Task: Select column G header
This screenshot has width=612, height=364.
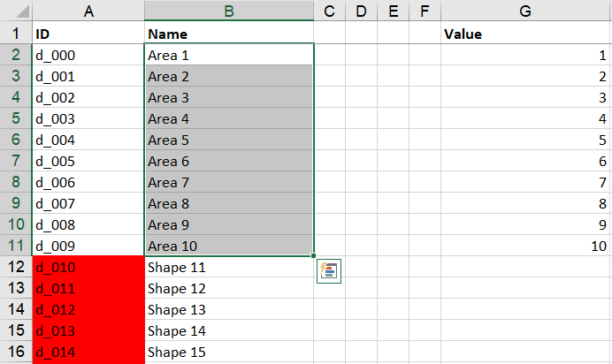Action: (x=525, y=11)
